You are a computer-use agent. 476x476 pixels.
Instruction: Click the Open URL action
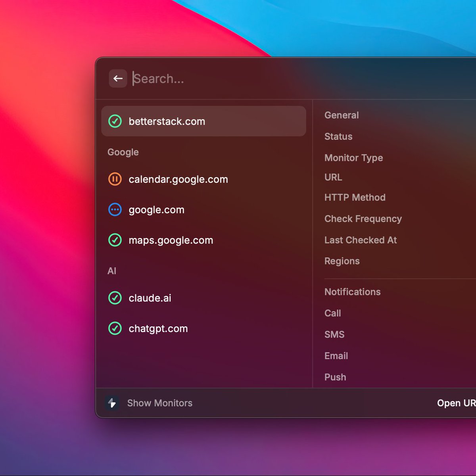(456, 403)
